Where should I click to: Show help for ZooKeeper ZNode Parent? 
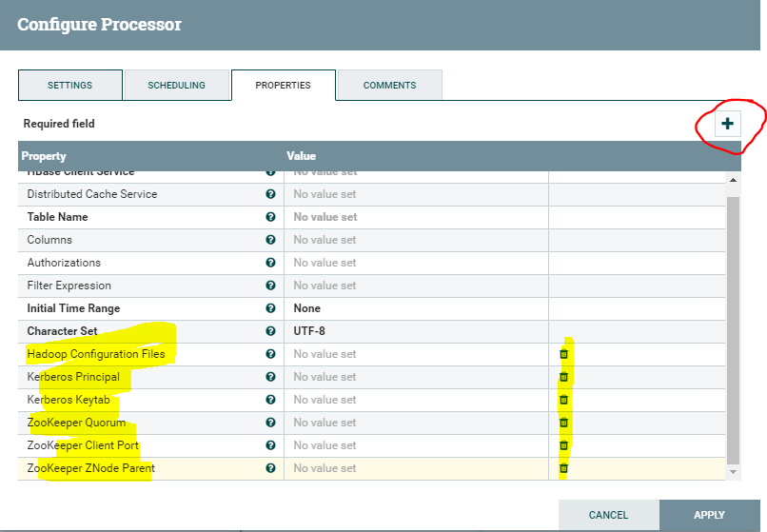point(270,468)
